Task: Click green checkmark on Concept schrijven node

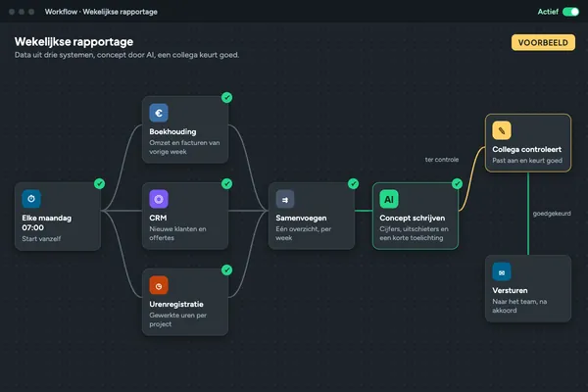Action: (x=457, y=184)
